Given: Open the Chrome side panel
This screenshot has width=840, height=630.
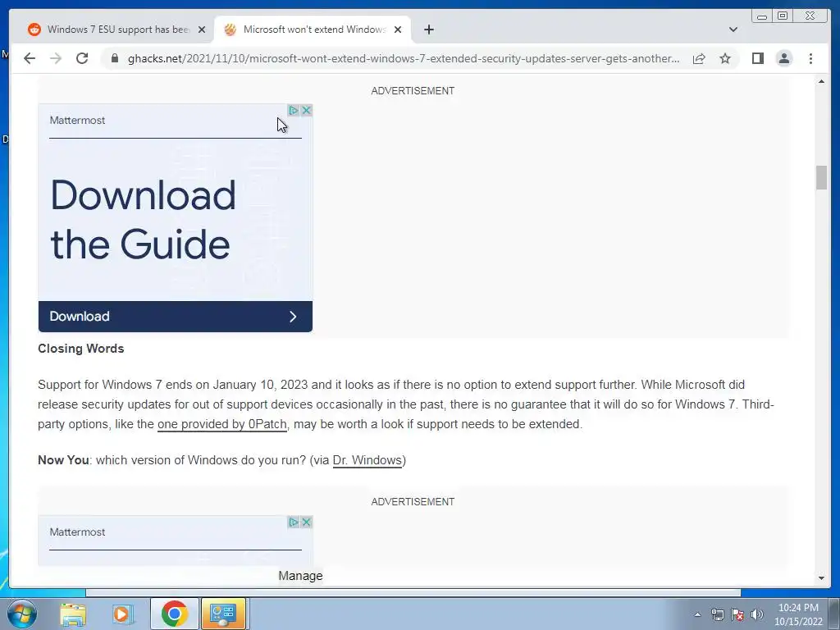Looking at the screenshot, I should point(757,58).
